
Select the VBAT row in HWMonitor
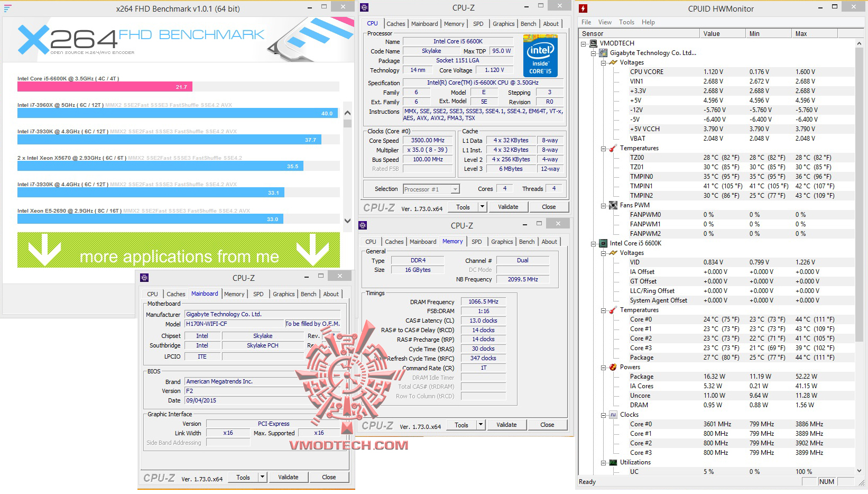tap(716, 139)
